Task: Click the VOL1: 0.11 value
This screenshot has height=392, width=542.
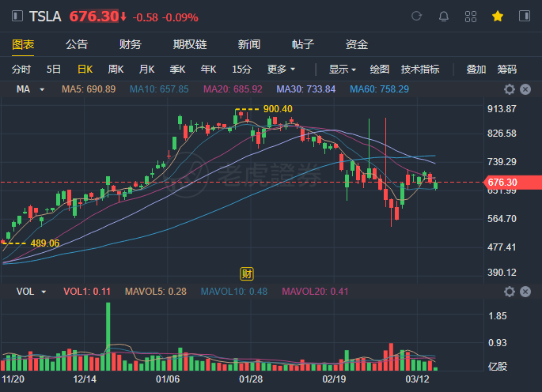Action: click(87, 292)
